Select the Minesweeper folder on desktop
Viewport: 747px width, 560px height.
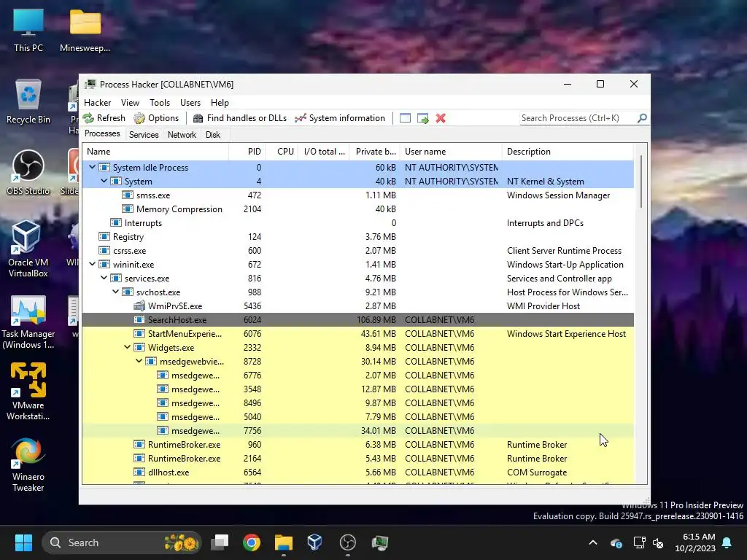coord(85,31)
